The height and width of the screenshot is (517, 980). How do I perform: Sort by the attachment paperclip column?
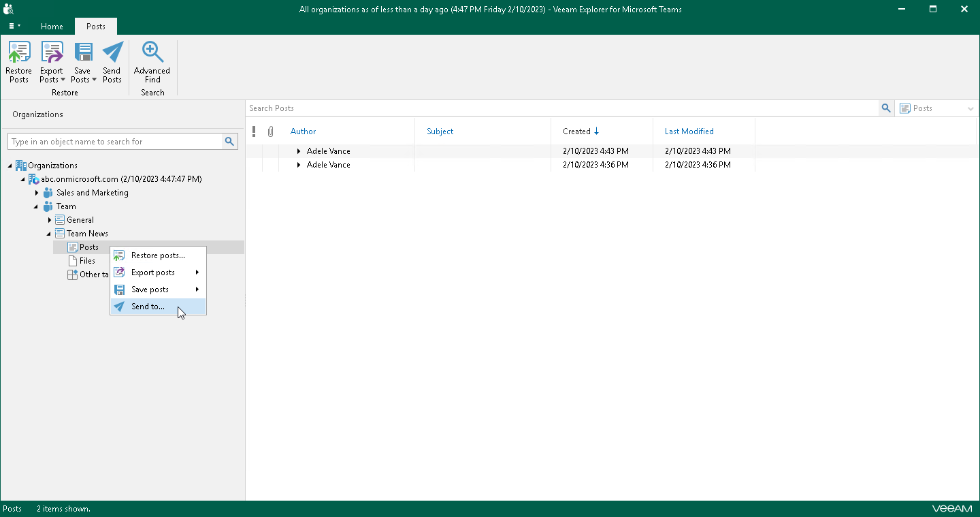coord(270,131)
